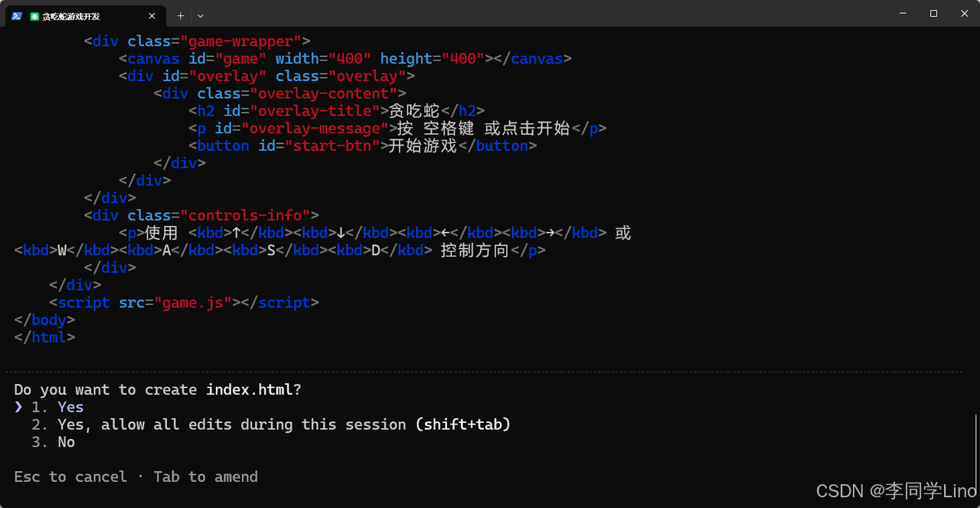This screenshot has height=508, width=980.
Task: Close the 贪吃蛇游戏开发 terminal tab
Action: pyautogui.click(x=152, y=15)
